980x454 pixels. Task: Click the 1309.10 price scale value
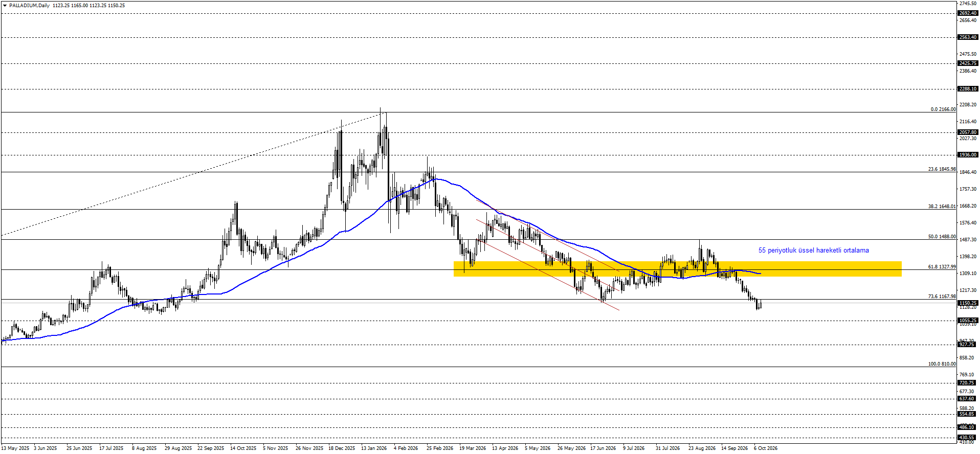click(x=968, y=274)
